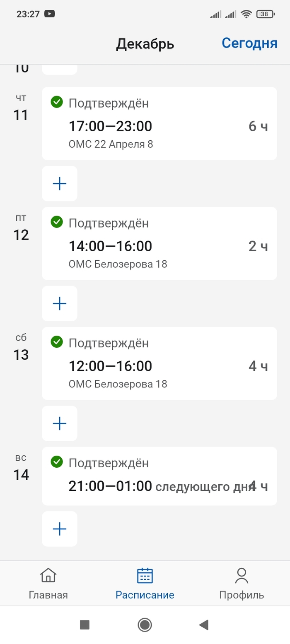Tap the Декабрь month title
The width and height of the screenshot is (290, 644).
145,44
